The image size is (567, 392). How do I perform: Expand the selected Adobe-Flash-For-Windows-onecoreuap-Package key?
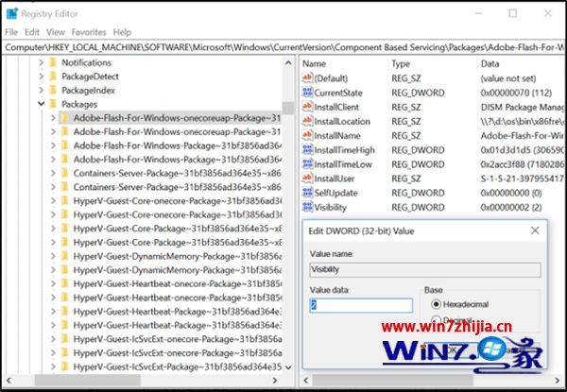(53, 118)
